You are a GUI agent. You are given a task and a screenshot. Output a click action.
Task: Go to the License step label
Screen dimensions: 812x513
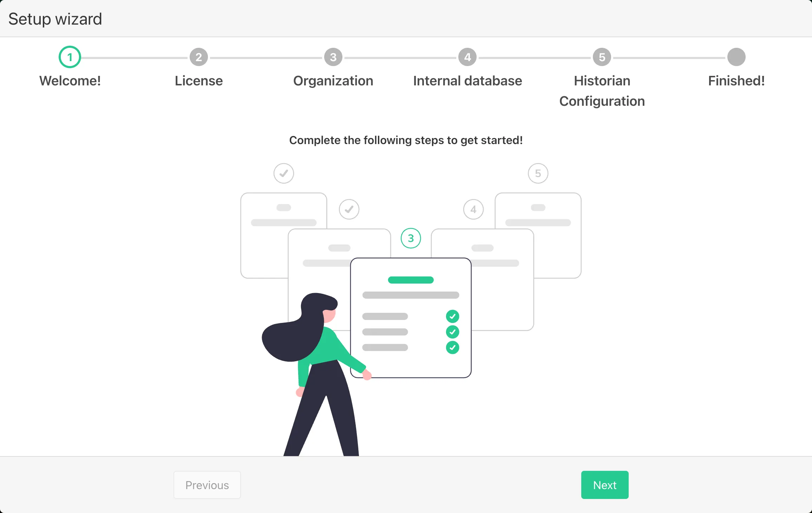(199, 81)
